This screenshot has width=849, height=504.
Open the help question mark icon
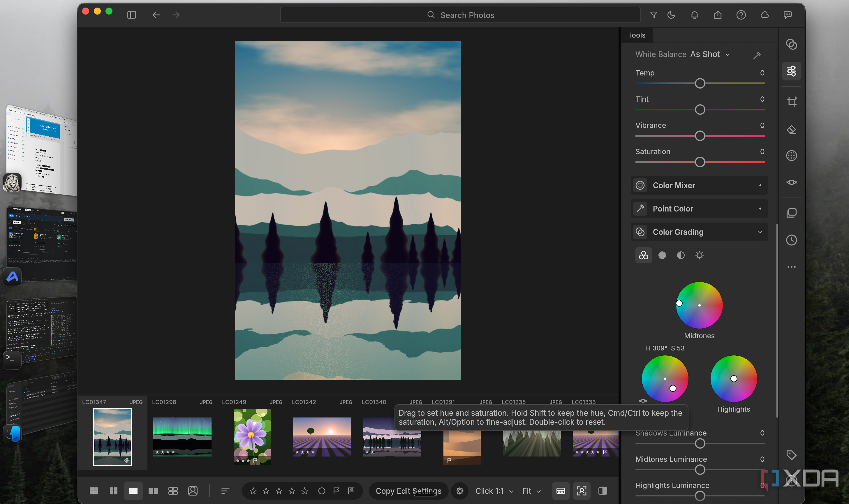coord(741,15)
